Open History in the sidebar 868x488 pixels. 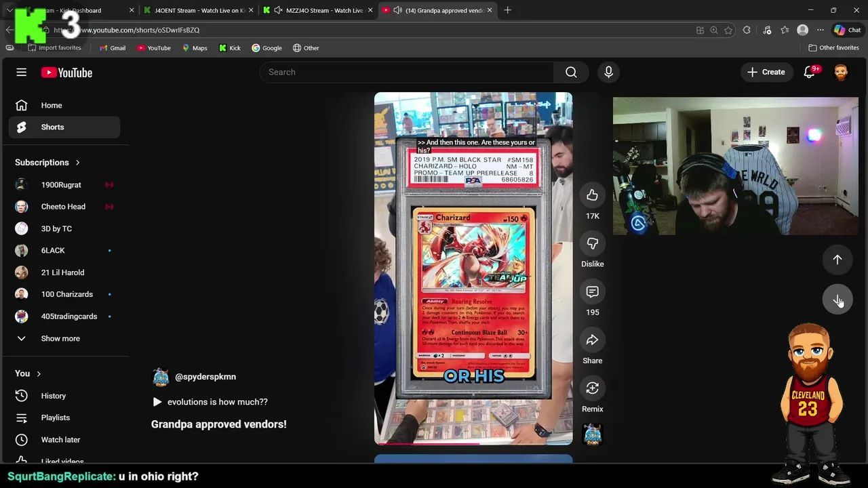[64, 396]
